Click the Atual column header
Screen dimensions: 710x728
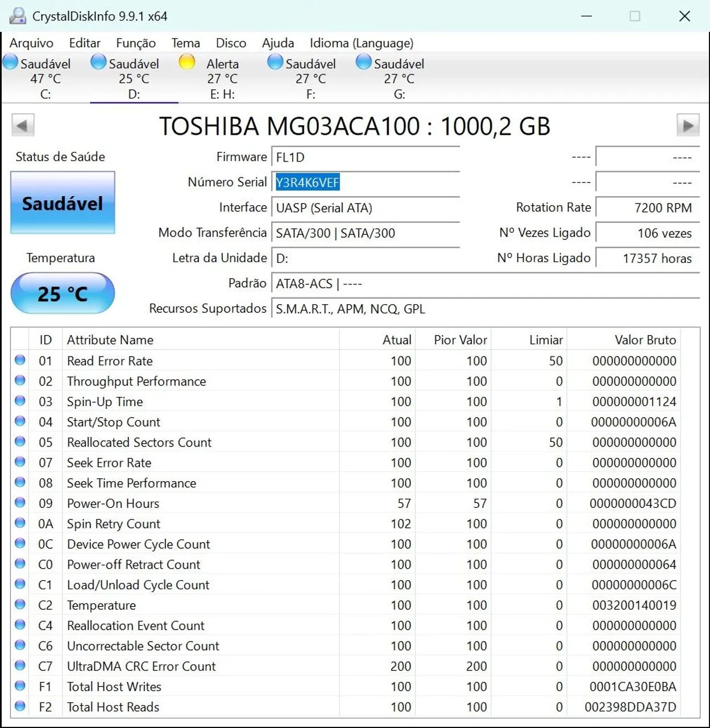[x=377, y=340]
